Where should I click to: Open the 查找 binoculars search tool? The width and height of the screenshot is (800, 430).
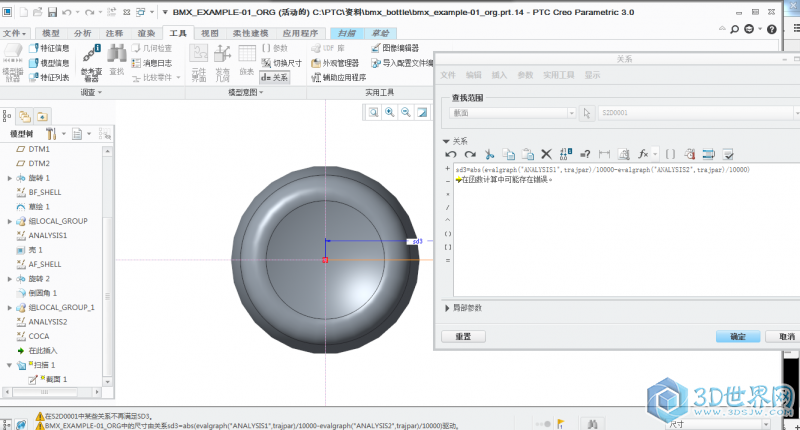[x=117, y=59]
